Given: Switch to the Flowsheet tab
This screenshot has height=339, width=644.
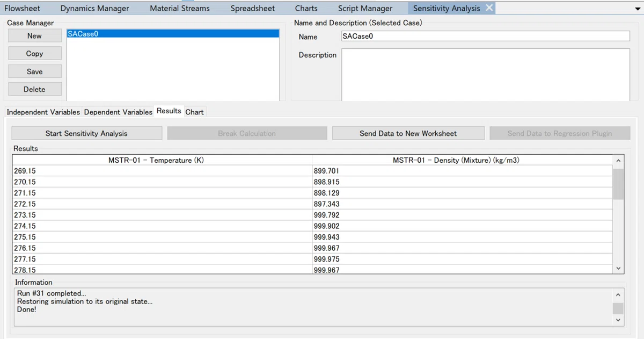Looking at the screenshot, I should [x=23, y=9].
